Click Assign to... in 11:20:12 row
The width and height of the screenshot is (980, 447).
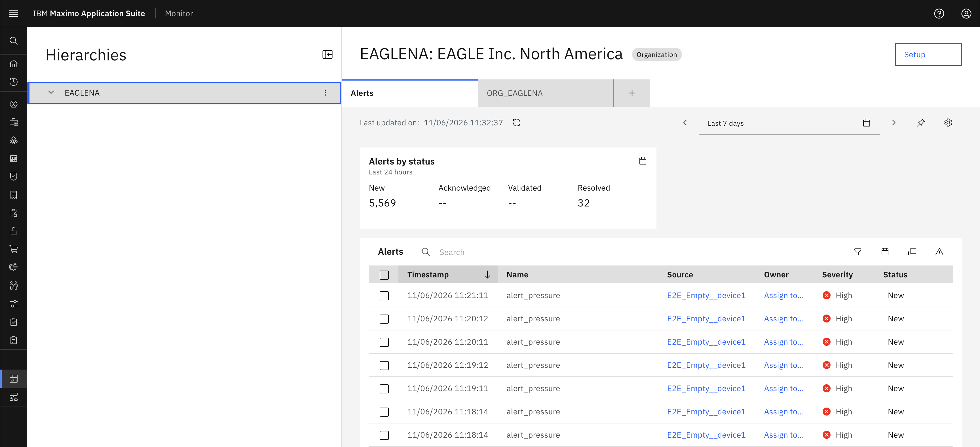point(784,319)
